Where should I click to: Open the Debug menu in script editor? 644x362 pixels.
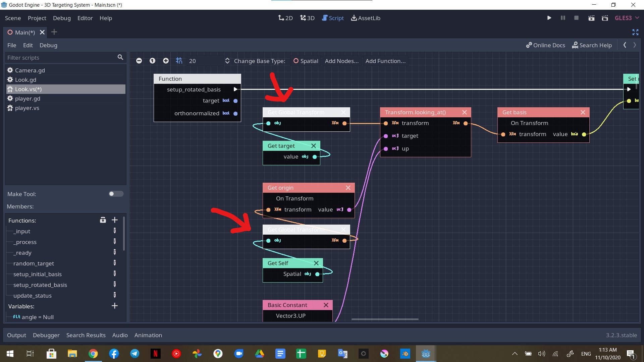tap(48, 45)
